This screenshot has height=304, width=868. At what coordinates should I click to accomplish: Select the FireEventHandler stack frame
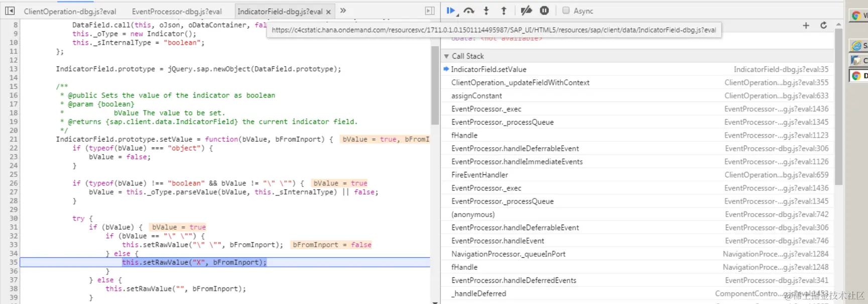(x=637, y=175)
